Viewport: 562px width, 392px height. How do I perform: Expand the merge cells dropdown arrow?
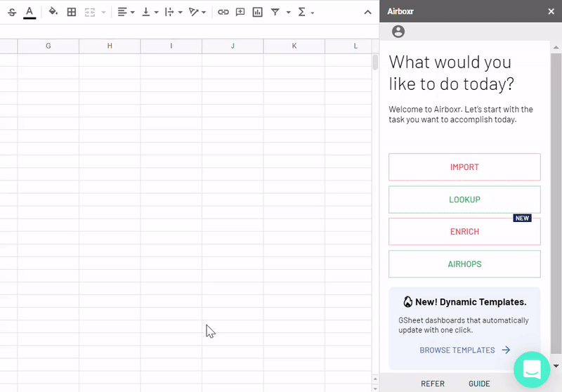pos(103,13)
